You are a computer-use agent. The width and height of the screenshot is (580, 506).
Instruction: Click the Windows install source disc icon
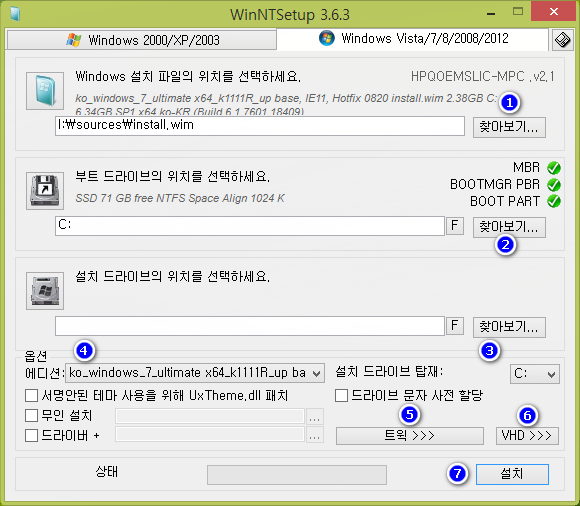(45, 91)
